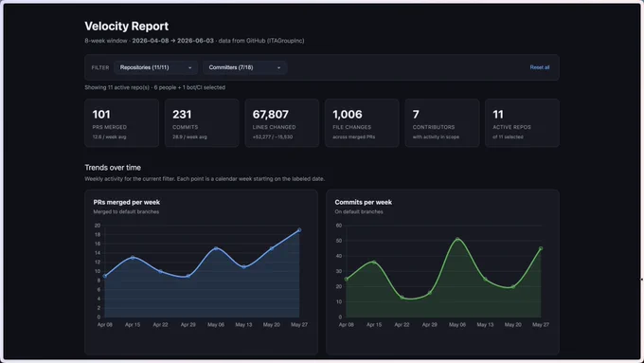Click May 06 peak on PRs chart
Viewport: 644px width, 363px height.
click(x=216, y=248)
